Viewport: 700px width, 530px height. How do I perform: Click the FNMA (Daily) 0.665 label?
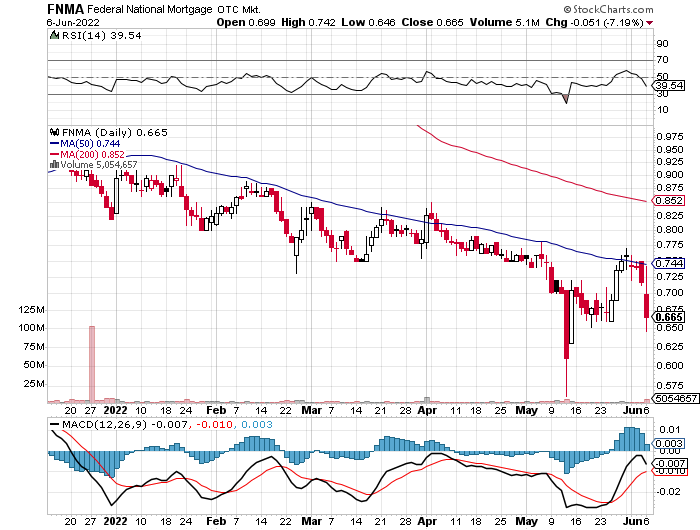(x=115, y=132)
